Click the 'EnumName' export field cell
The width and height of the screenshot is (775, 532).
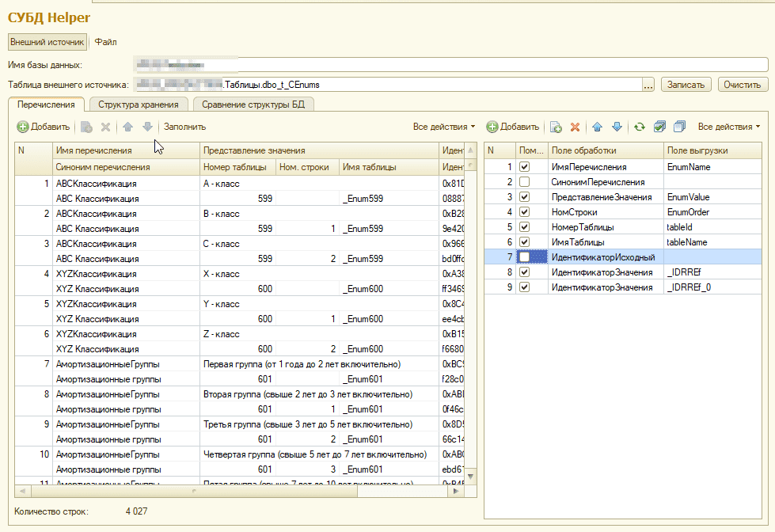tap(712, 167)
